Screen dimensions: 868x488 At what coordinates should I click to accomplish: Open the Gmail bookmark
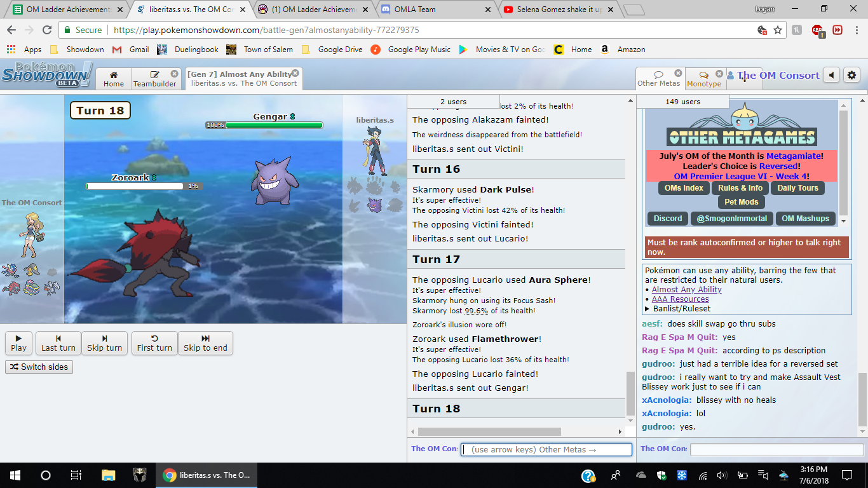tap(130, 50)
